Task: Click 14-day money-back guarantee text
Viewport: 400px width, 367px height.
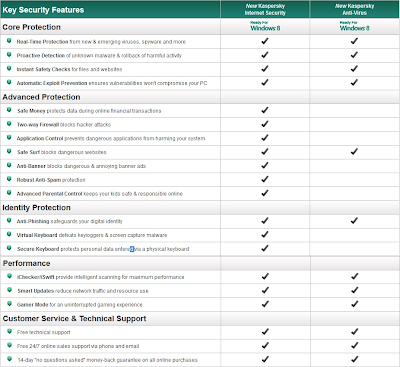Action: click(x=107, y=360)
